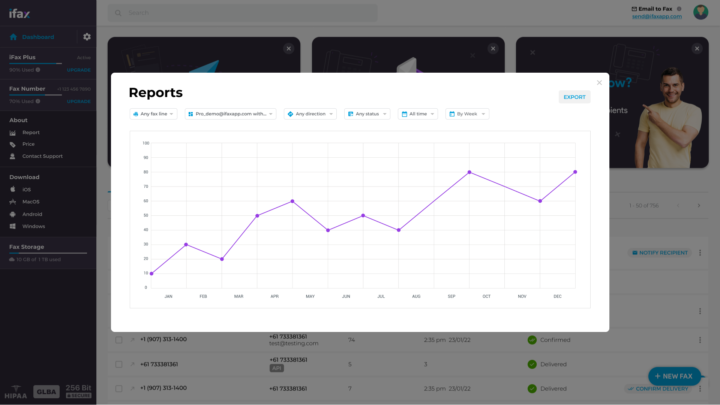Click the API badge in fax row
The height and width of the screenshot is (405, 720).
[x=276, y=368]
